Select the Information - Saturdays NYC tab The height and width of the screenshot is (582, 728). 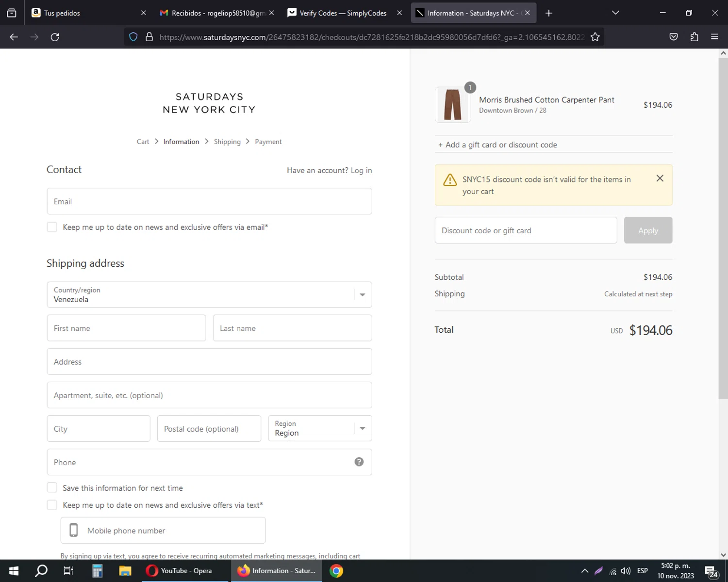point(474,13)
